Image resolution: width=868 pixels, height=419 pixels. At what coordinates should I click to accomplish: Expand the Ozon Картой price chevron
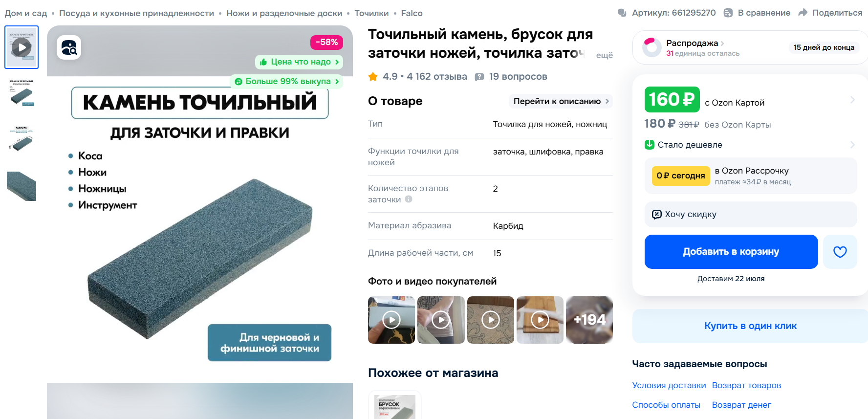[852, 100]
